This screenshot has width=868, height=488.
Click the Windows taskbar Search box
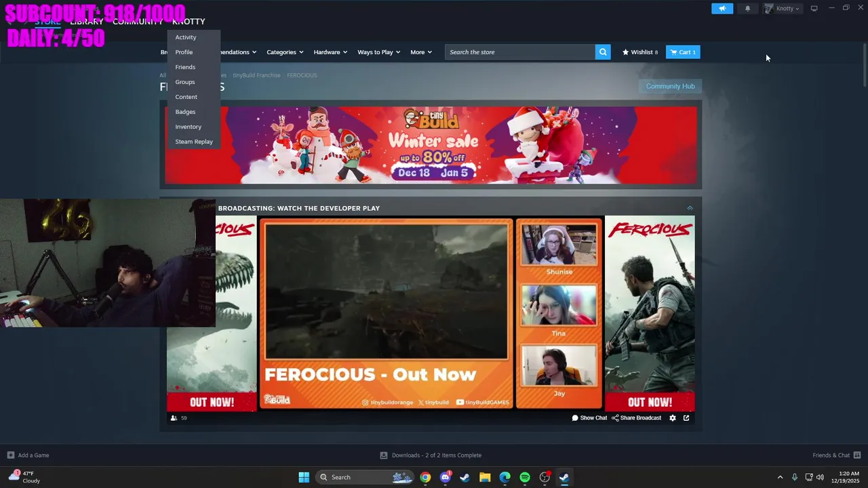tap(365, 477)
